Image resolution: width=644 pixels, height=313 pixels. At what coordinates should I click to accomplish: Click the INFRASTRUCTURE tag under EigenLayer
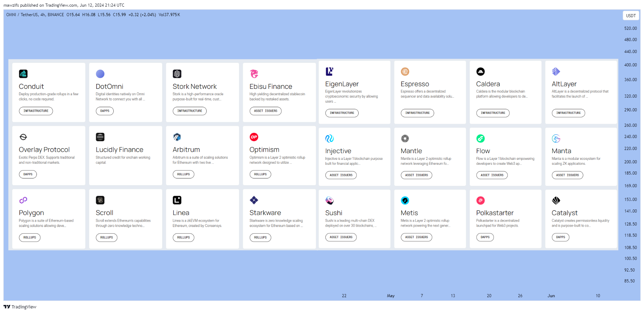(x=342, y=113)
